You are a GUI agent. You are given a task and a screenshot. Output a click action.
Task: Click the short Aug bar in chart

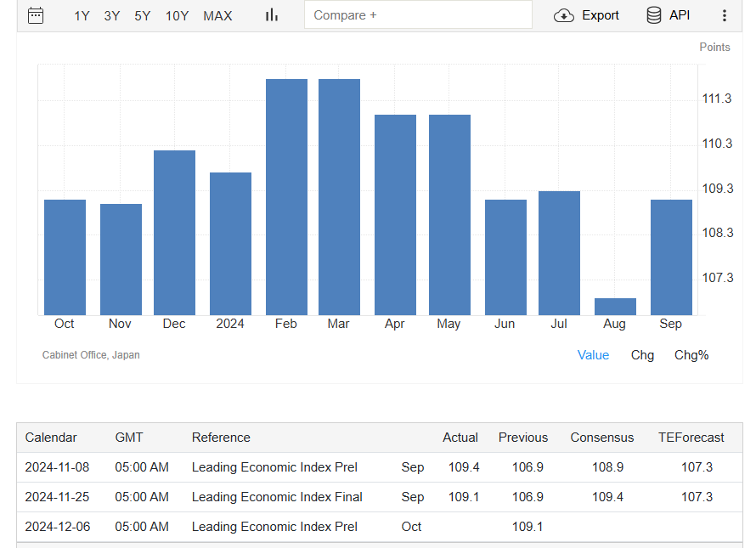pos(615,307)
